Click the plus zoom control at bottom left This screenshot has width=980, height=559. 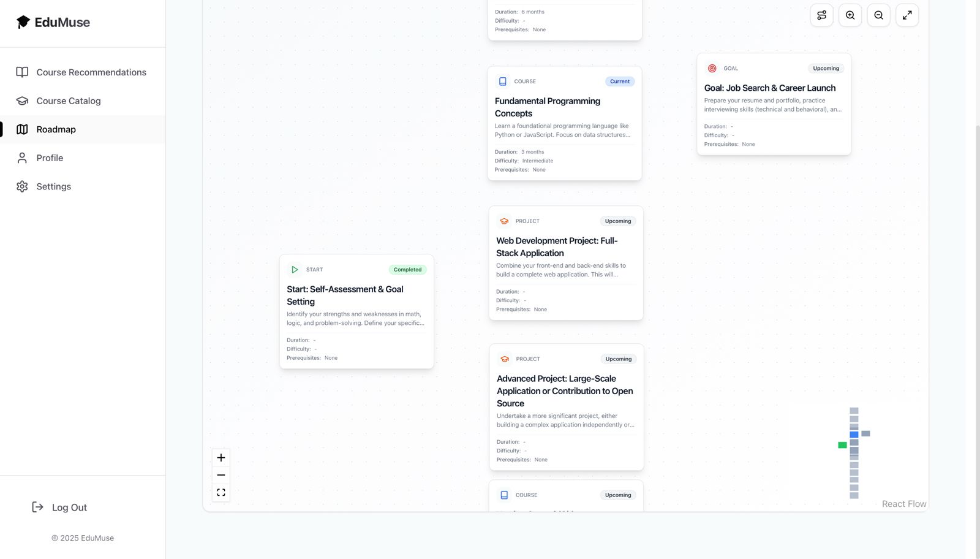coord(221,458)
